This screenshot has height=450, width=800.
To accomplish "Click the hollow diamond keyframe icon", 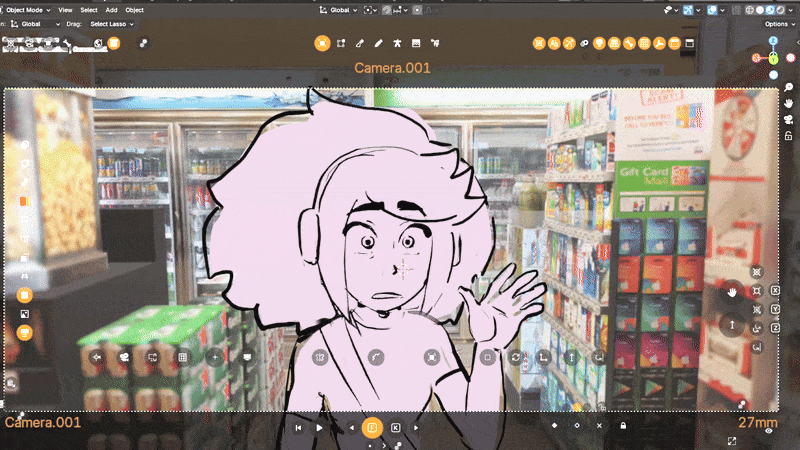I will tap(577, 425).
